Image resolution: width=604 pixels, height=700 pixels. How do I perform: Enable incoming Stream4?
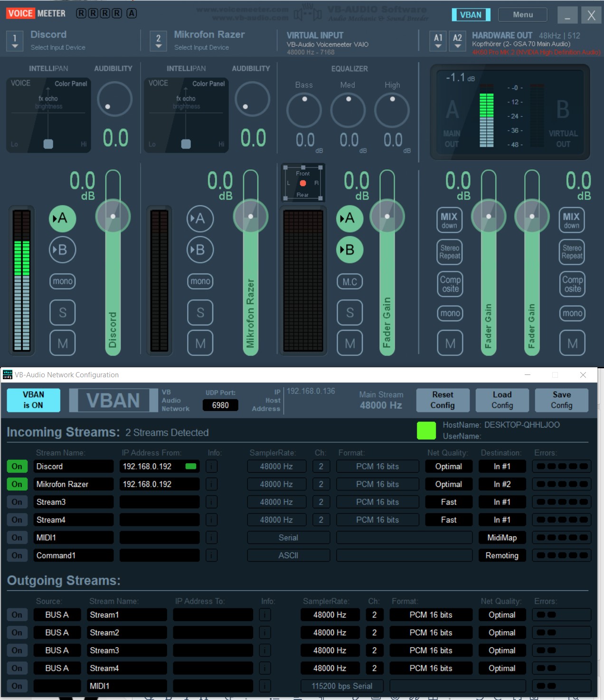point(17,520)
